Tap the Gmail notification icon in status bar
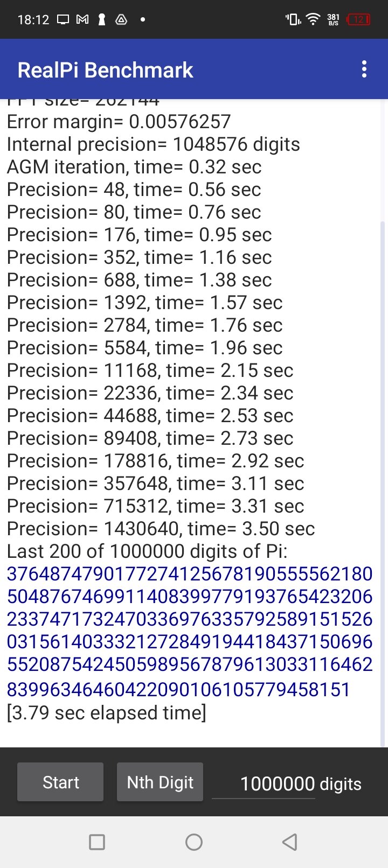The width and height of the screenshot is (388, 868). coord(82,19)
